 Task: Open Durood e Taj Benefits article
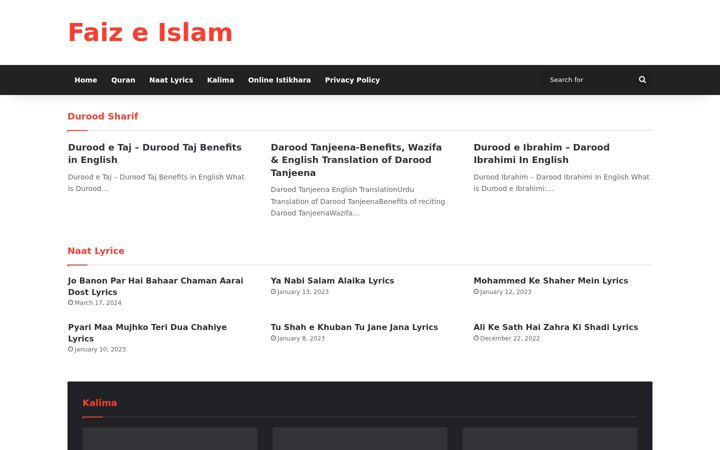coord(155,153)
